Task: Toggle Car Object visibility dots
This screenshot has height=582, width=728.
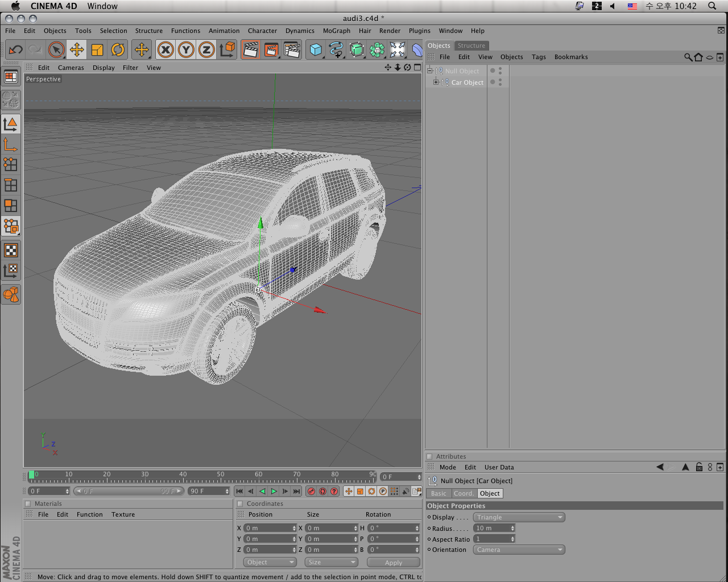Action: coord(500,82)
